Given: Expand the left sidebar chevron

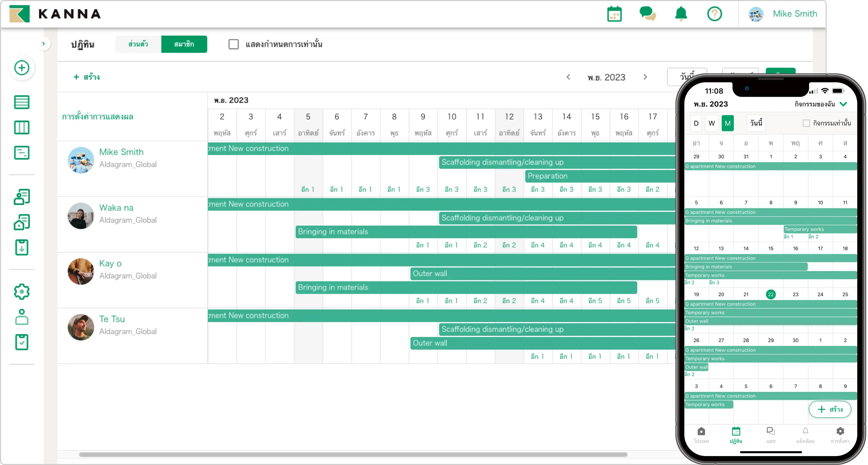Looking at the screenshot, I should 43,44.
